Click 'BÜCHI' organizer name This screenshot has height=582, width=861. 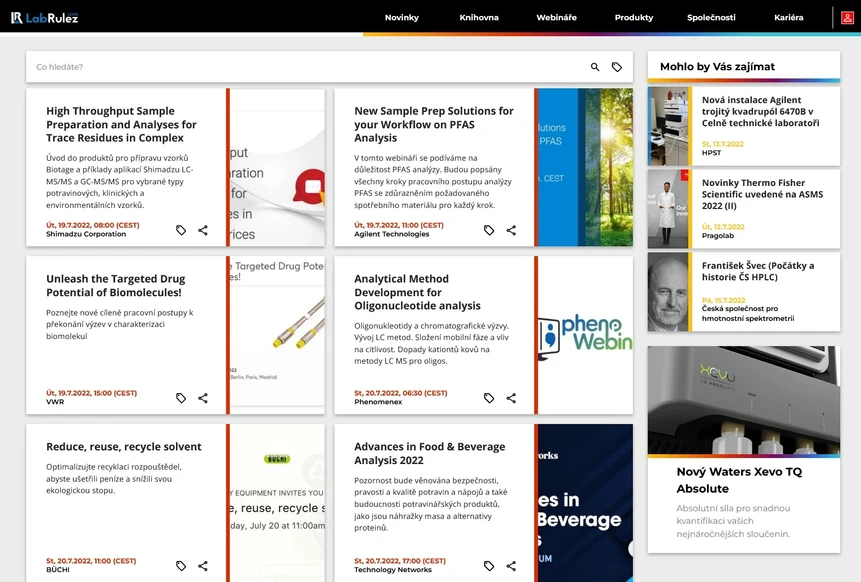coord(58,570)
